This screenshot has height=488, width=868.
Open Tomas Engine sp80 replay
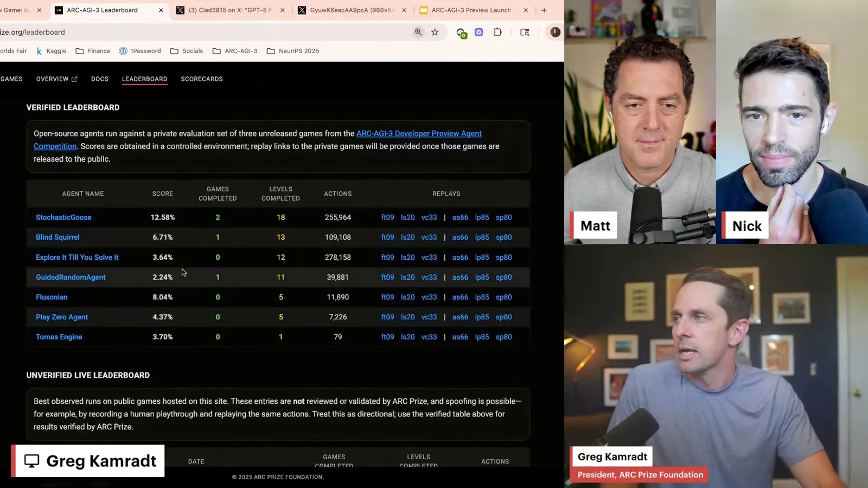click(x=504, y=337)
